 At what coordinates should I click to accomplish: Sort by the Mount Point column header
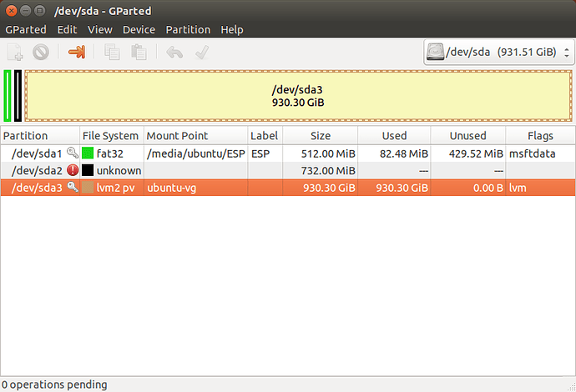tap(196, 136)
